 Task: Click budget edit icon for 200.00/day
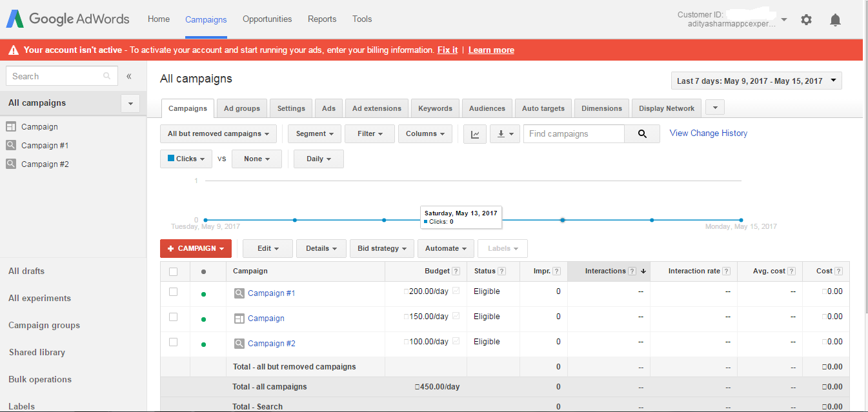(456, 291)
